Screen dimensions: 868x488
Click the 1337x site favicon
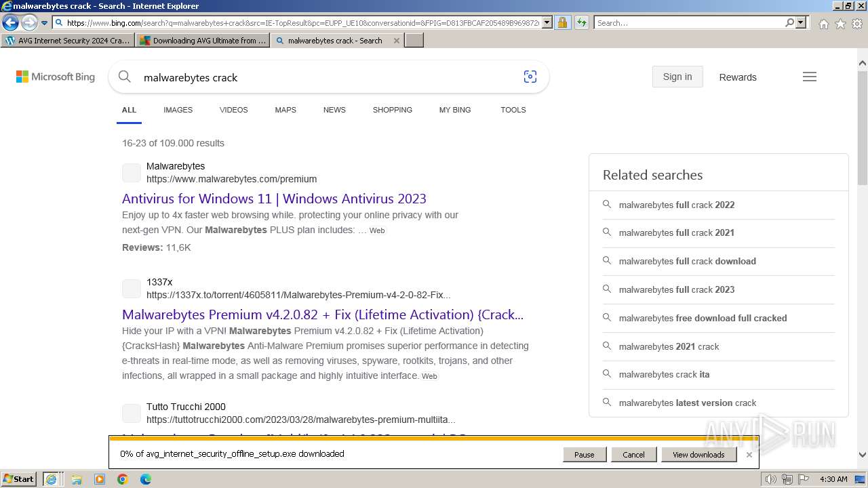click(132, 289)
